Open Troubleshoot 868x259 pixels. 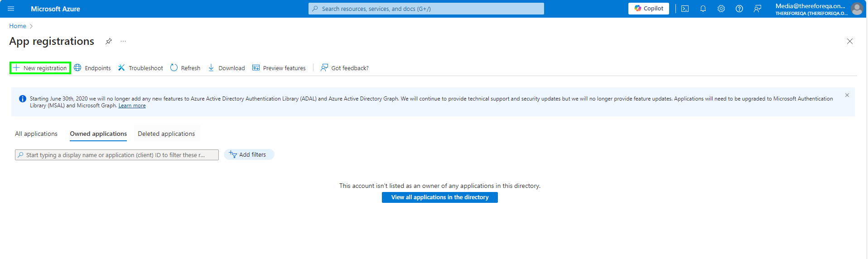[x=140, y=68]
